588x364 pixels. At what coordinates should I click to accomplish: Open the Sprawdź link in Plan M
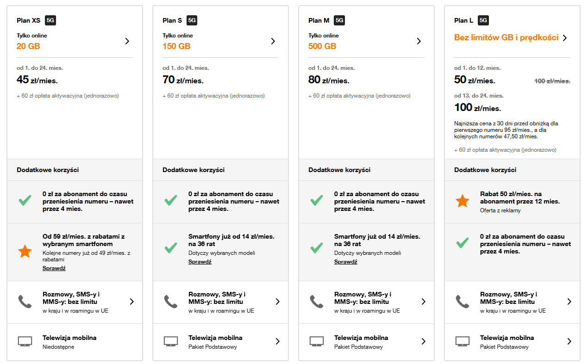[x=345, y=262]
